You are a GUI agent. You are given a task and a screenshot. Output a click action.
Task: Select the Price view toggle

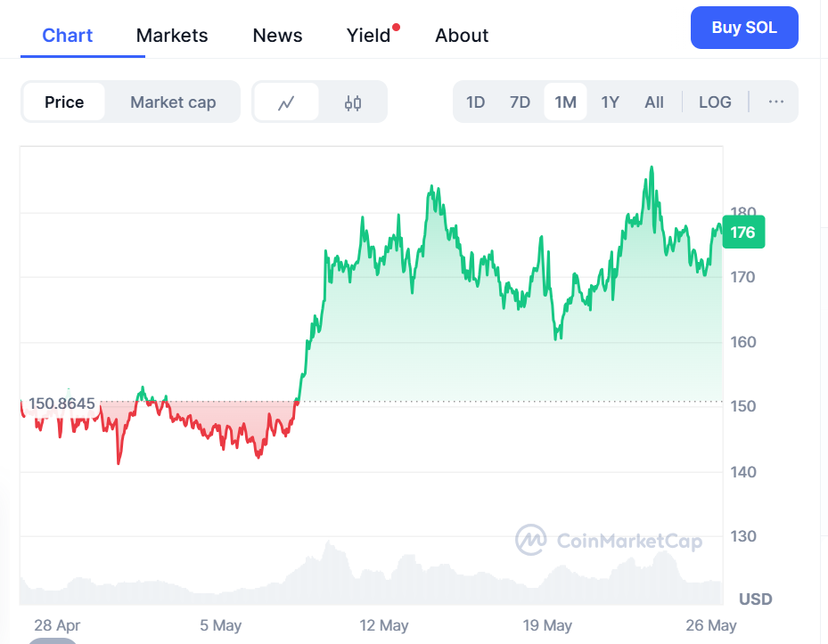pos(64,102)
